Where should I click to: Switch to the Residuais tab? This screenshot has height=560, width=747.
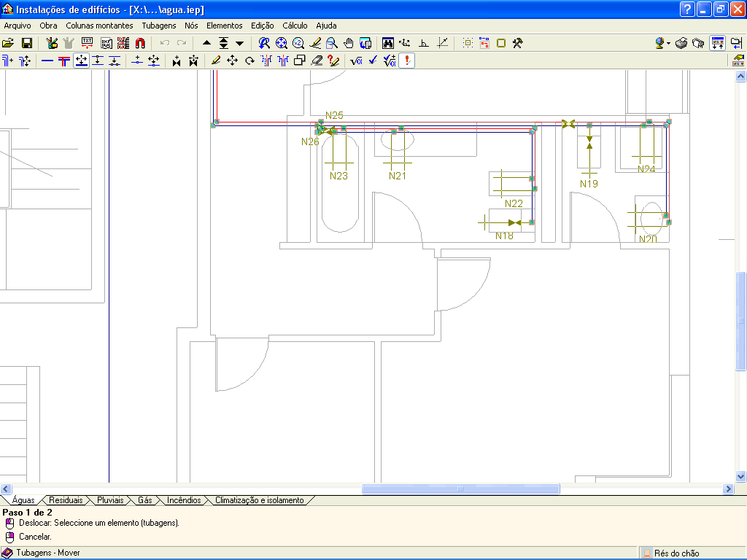[x=66, y=500]
